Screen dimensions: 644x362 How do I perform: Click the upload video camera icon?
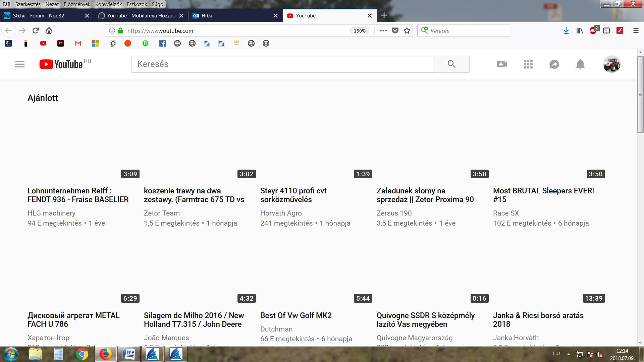click(502, 64)
